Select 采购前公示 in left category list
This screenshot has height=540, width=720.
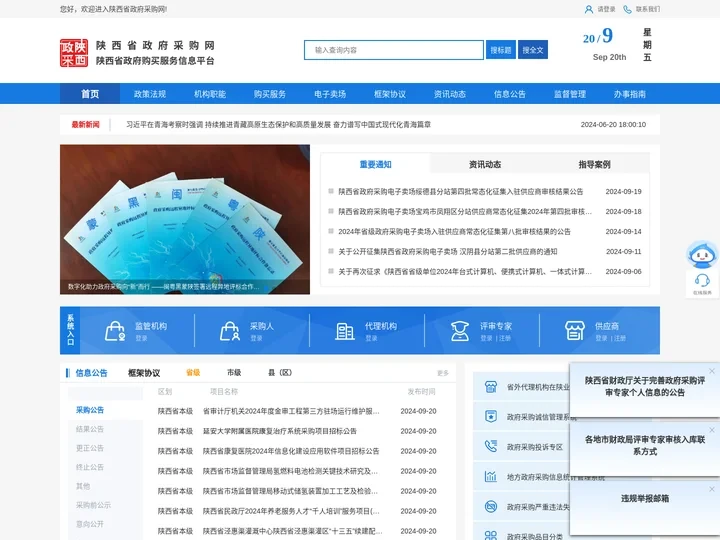tap(93, 505)
